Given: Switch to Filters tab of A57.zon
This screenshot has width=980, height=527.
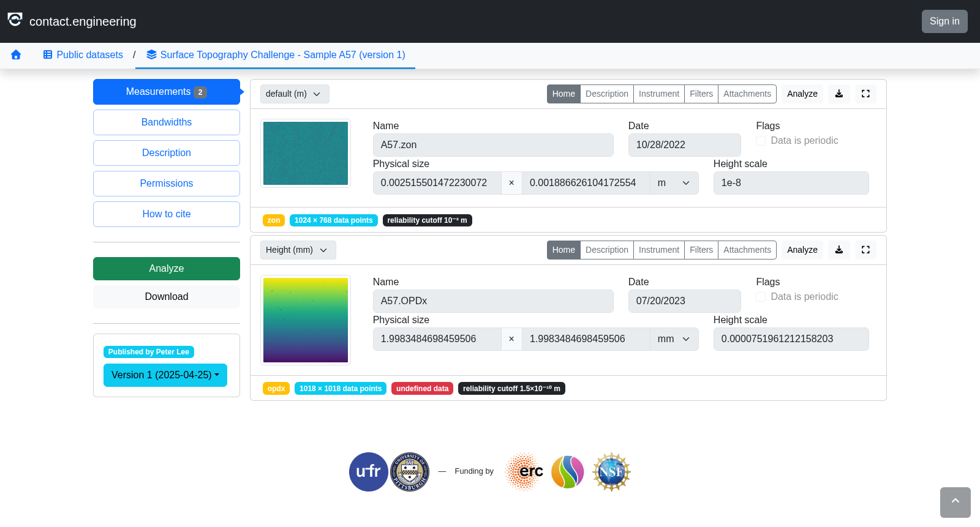Looking at the screenshot, I should tap(701, 94).
